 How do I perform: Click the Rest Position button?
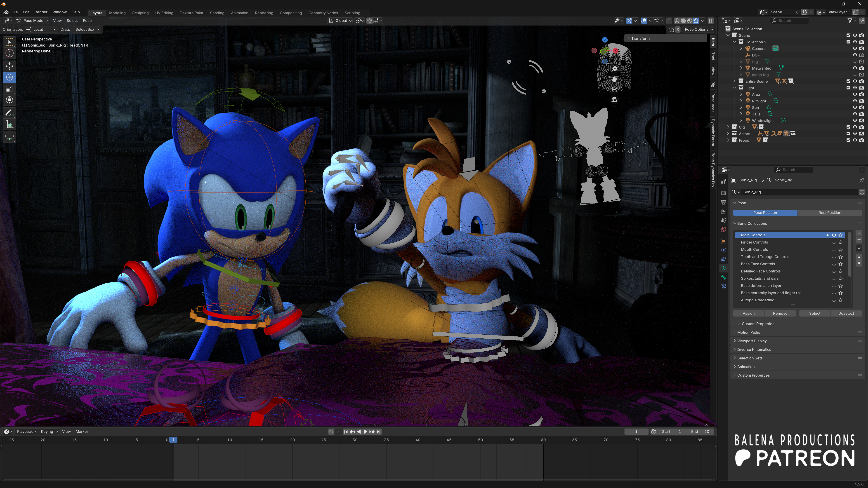point(830,213)
